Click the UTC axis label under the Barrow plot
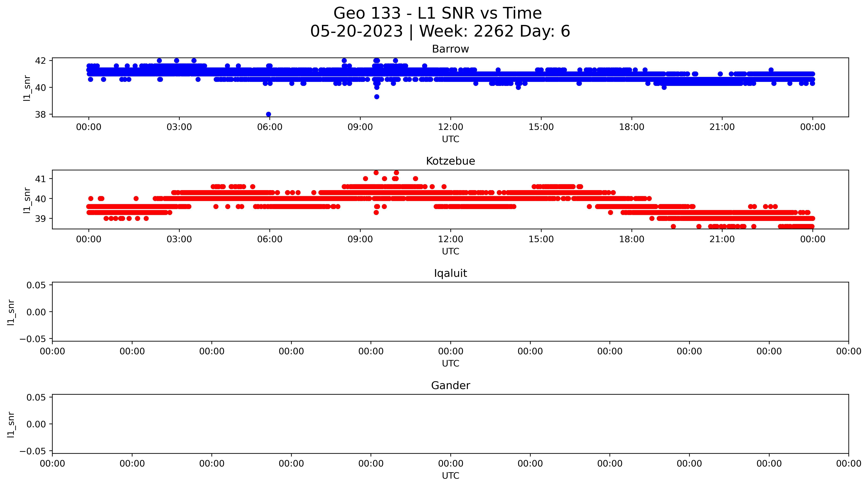This screenshot has height=487, width=868. [451, 139]
